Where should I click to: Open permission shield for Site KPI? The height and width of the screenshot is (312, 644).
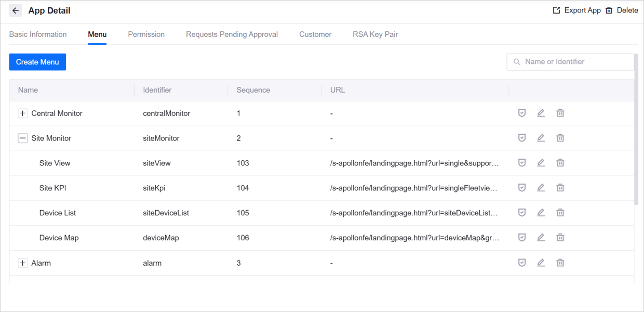(x=522, y=188)
